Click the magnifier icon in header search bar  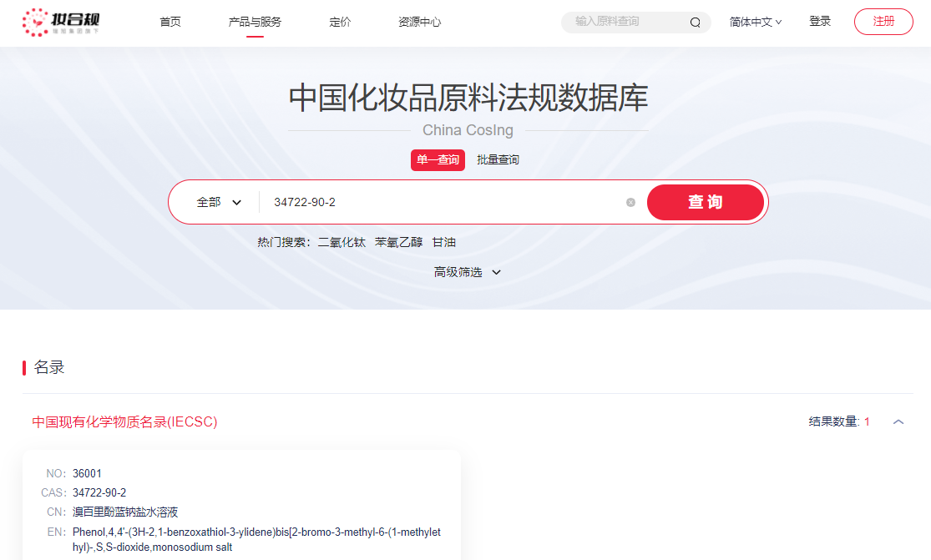(x=695, y=22)
